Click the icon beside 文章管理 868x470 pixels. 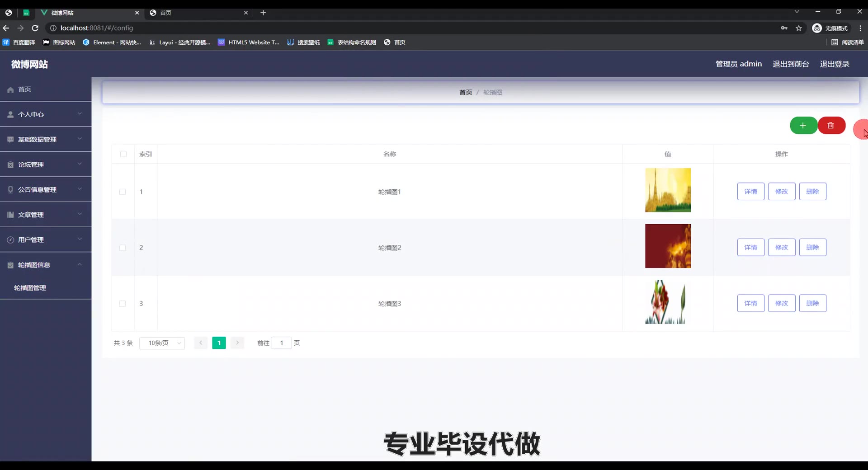click(10, 215)
